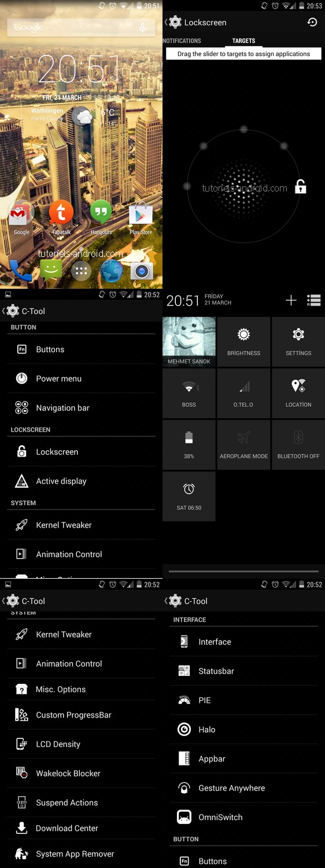Open the blue Phone dialer in the dock

[x=20, y=270]
